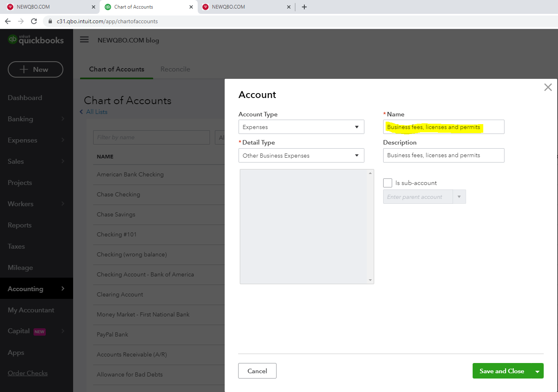The height and width of the screenshot is (392, 558).
Task: Open the Detail Type dropdown
Action: (301, 156)
